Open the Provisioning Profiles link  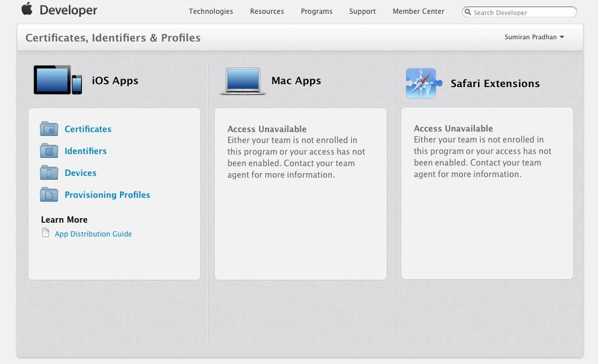[x=107, y=195]
